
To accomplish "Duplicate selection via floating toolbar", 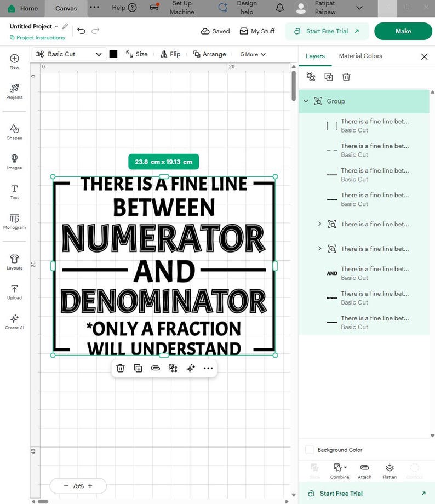I will pyautogui.click(x=138, y=368).
